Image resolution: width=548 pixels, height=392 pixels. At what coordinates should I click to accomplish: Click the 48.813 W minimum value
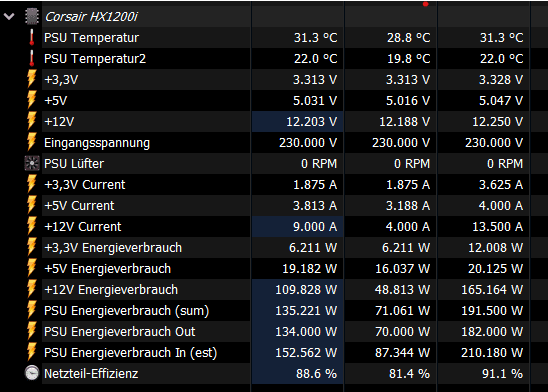coord(403,290)
